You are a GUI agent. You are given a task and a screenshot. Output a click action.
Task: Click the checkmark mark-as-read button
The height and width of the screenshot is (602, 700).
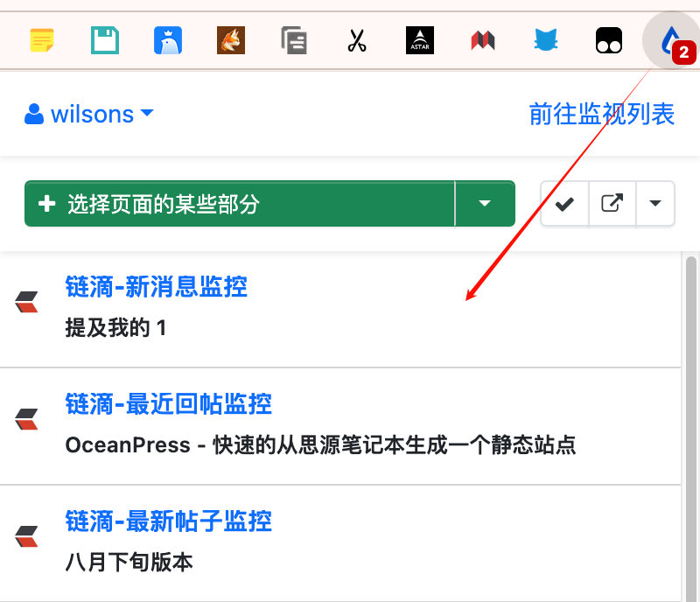click(564, 204)
